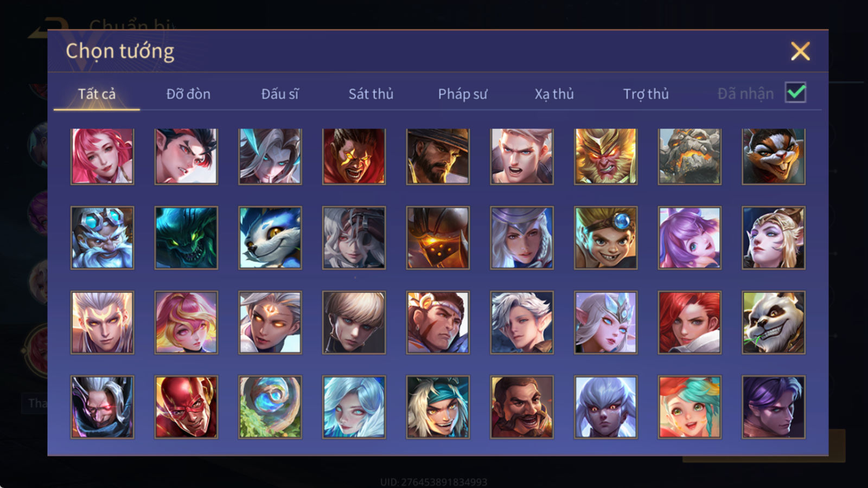This screenshot has height=488, width=868.
Task: Pick the blue fox hero portrait
Action: [x=270, y=237]
